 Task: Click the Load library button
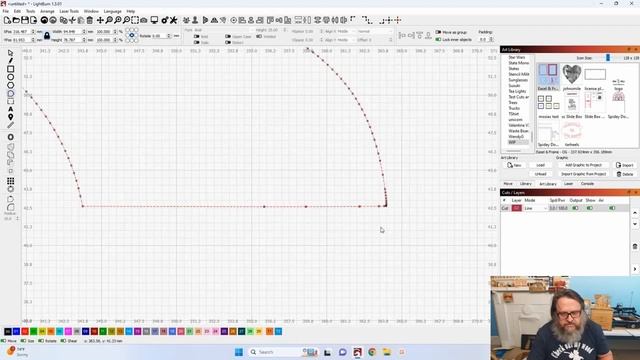pos(540,165)
